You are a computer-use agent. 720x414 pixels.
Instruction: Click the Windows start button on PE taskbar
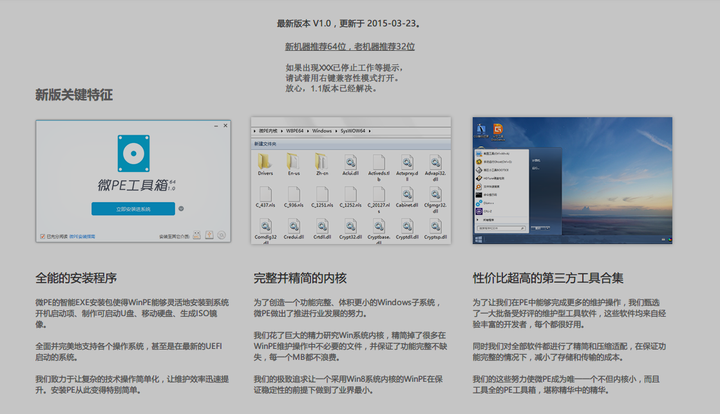click(478, 240)
